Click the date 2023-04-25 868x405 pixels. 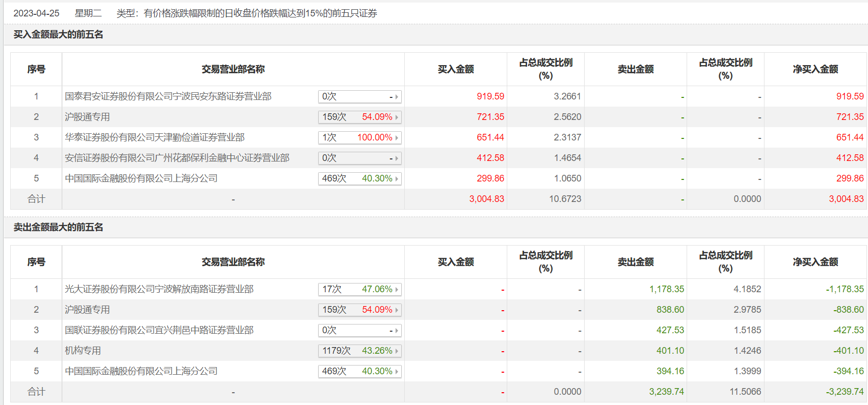point(36,13)
